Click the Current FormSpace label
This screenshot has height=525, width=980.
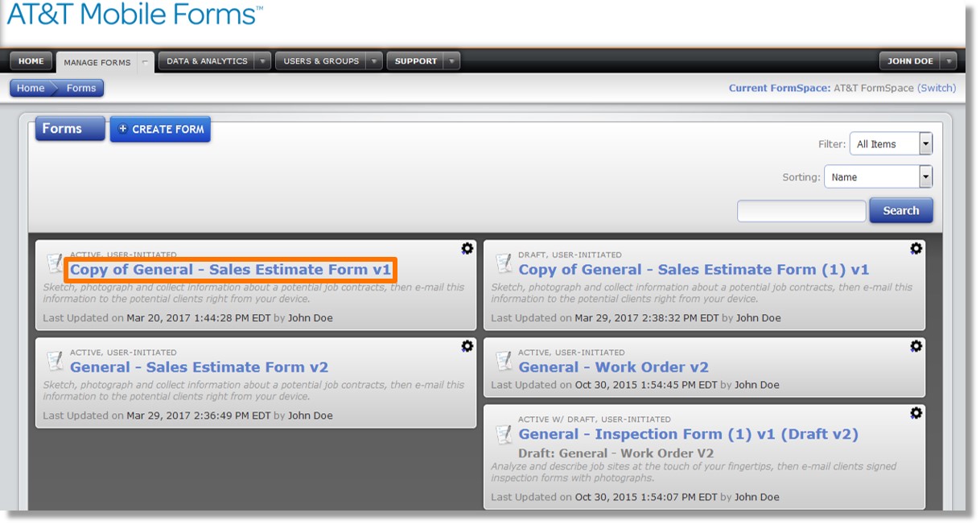click(780, 89)
